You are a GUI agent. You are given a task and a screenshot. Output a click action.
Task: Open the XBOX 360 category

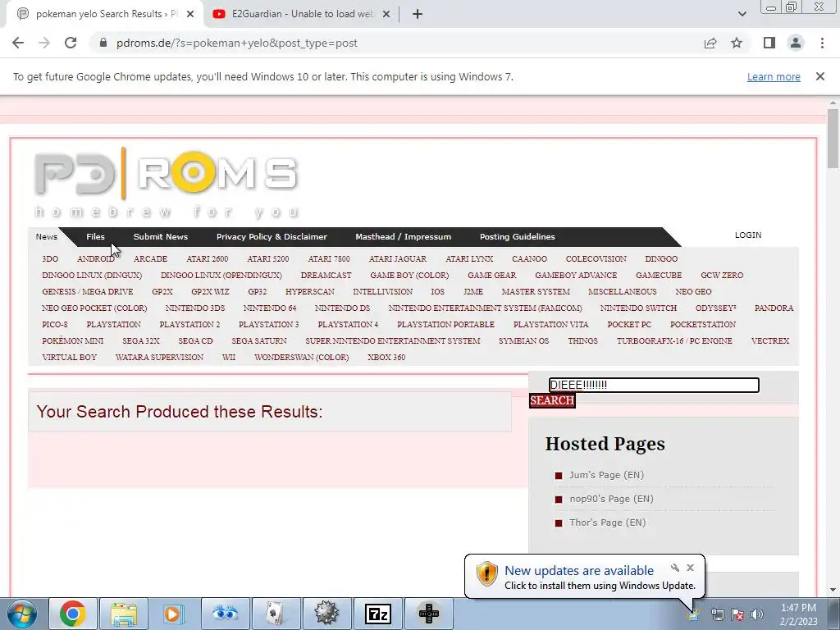[x=386, y=358]
